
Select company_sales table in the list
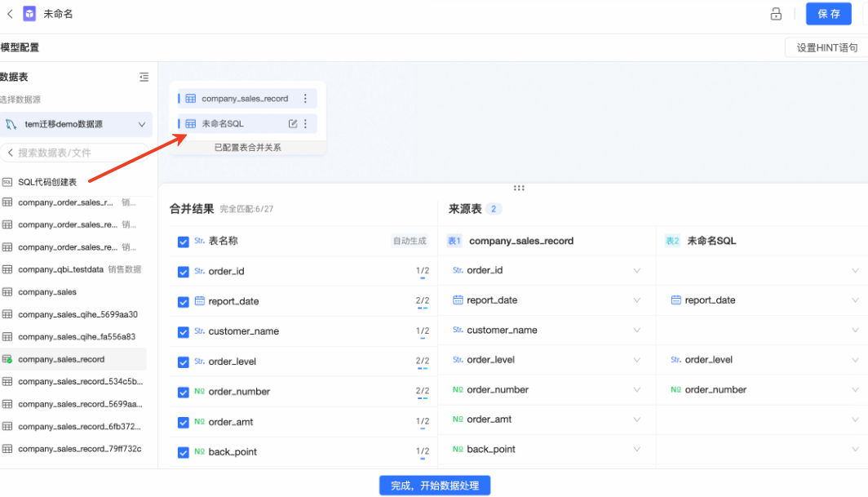click(x=47, y=292)
